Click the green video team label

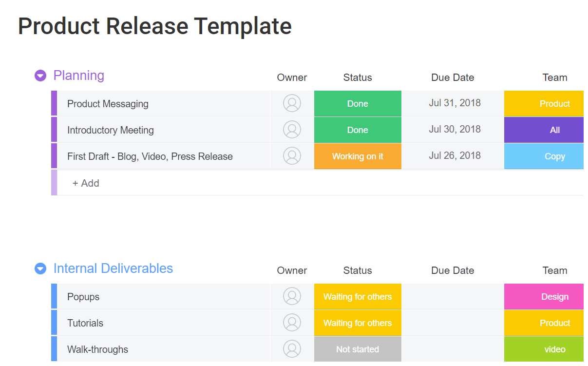(544, 349)
